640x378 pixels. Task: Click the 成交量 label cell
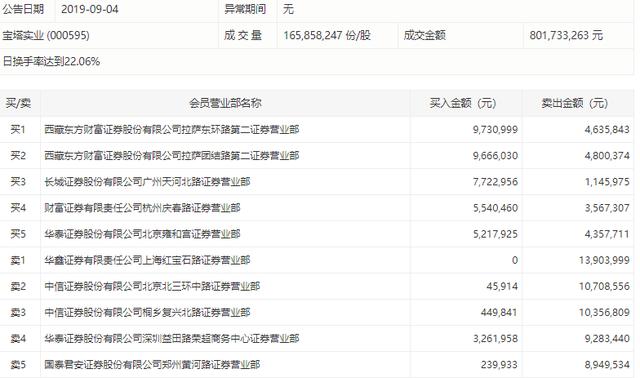242,36
